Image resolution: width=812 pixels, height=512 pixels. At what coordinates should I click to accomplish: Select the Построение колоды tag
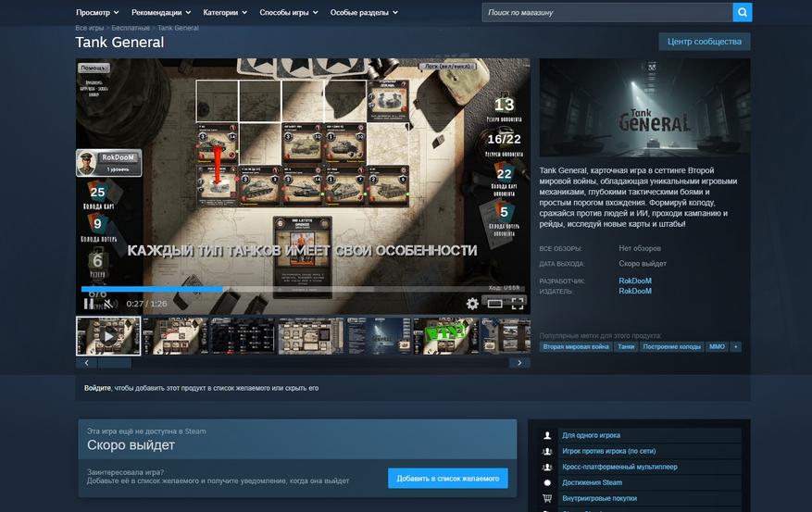point(671,347)
